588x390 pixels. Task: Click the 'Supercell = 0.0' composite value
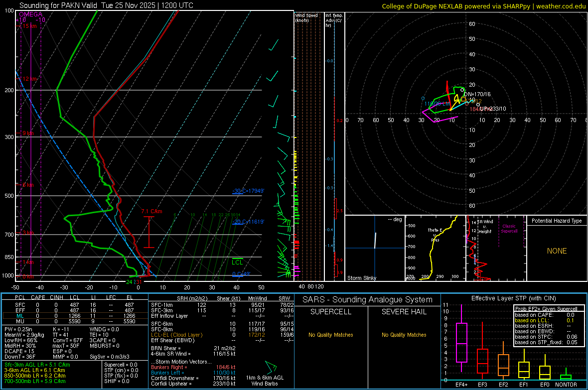tap(121, 365)
